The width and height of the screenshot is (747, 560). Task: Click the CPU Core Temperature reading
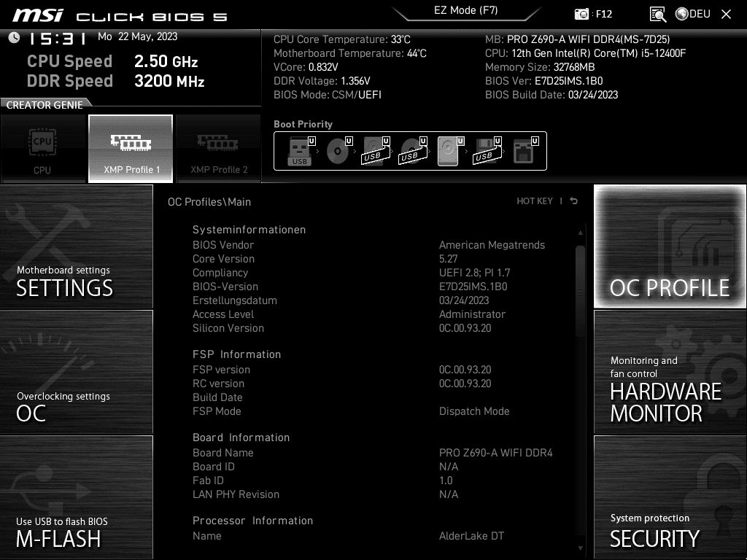point(341,39)
